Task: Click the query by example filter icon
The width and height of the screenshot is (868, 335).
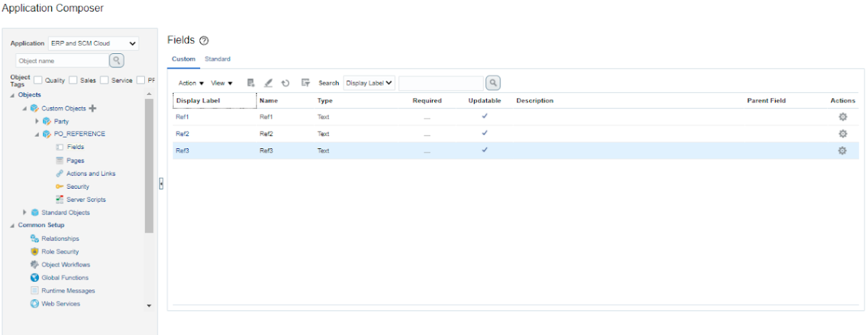Action: pos(305,83)
